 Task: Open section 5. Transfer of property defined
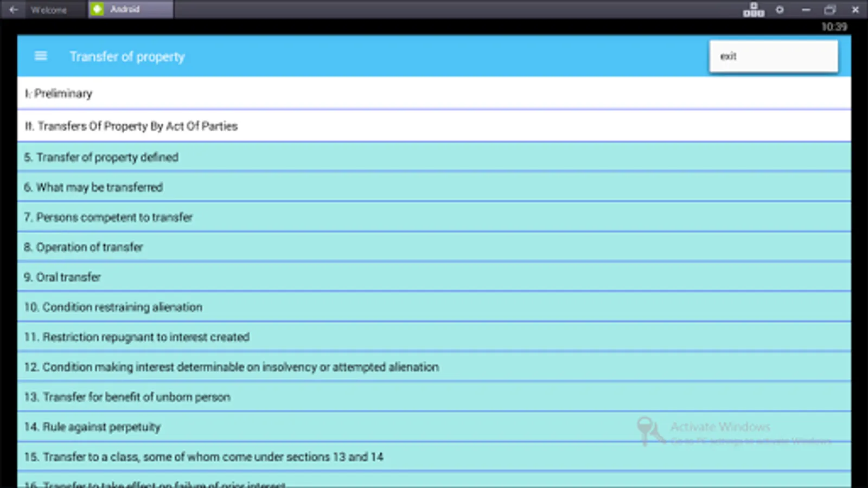[434, 157]
